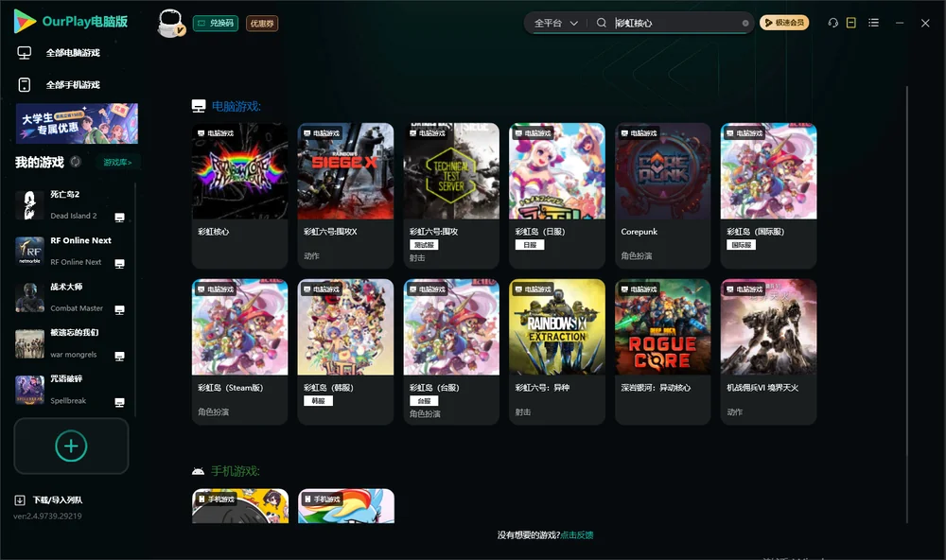This screenshot has width=946, height=560.
Task: Click the 优惠券 coupon button
Action: point(262,24)
